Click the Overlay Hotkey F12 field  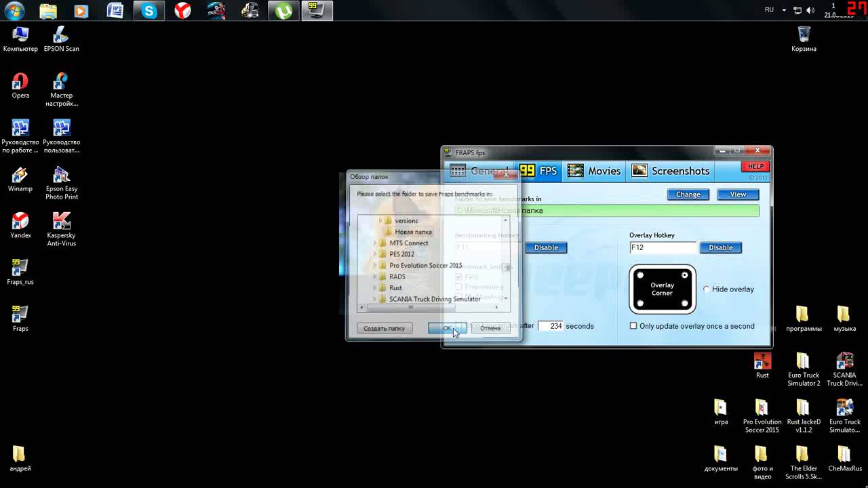point(663,247)
